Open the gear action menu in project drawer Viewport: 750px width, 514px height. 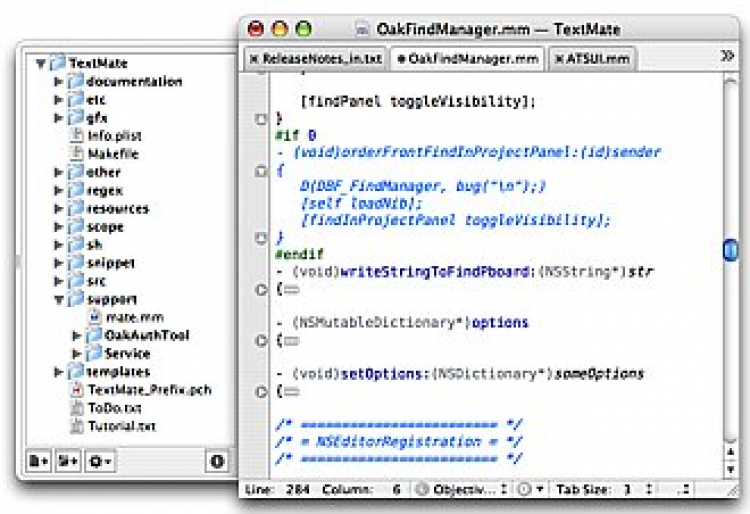coord(100,461)
